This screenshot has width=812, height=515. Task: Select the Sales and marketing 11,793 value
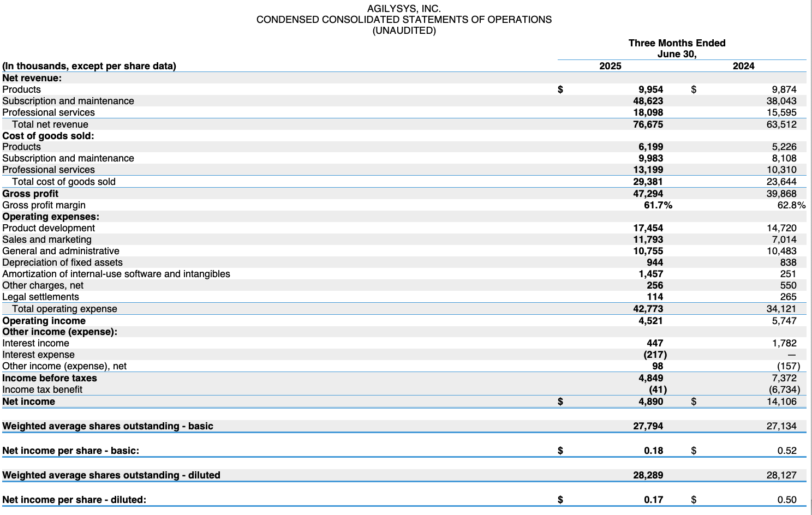[648, 239]
